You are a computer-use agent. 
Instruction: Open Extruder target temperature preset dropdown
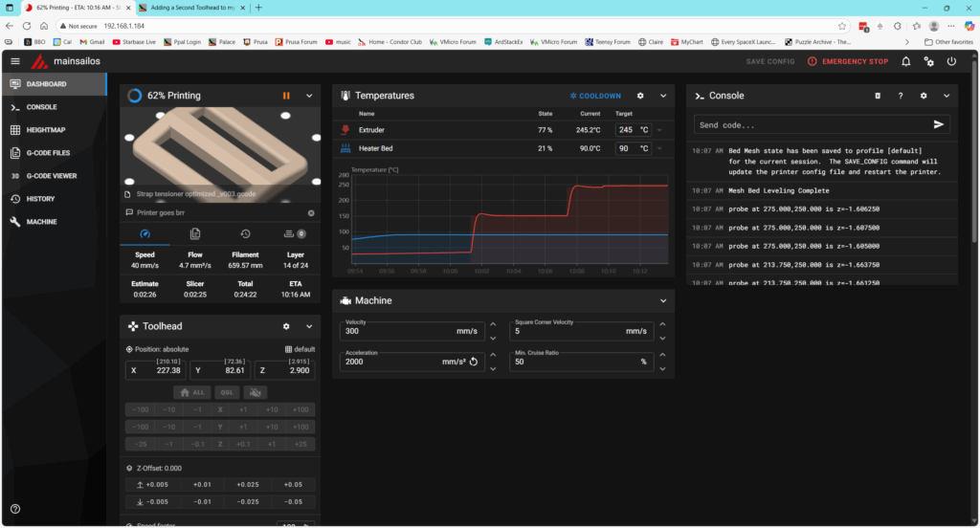pos(660,129)
